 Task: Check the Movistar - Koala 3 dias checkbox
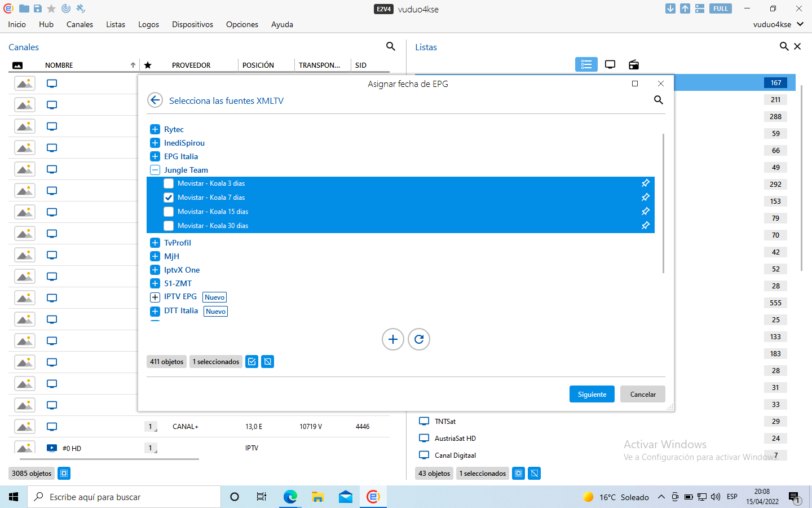169,183
